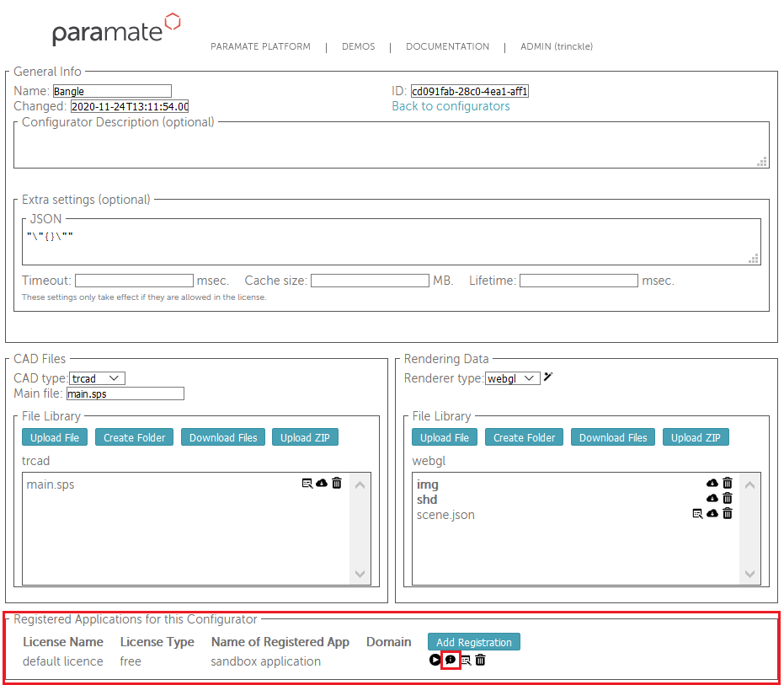The height and width of the screenshot is (685, 784).
Task: Click Upload File in Rendering Data library
Action: [445, 437]
